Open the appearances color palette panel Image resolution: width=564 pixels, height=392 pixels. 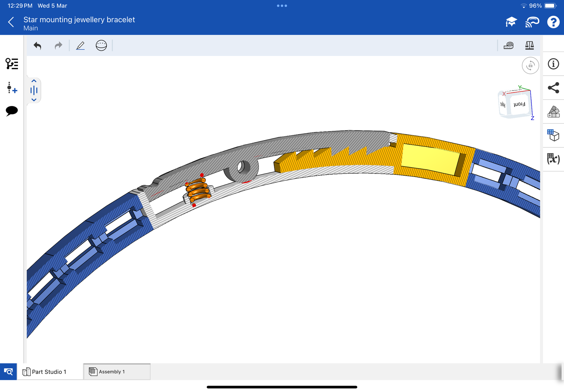click(553, 112)
